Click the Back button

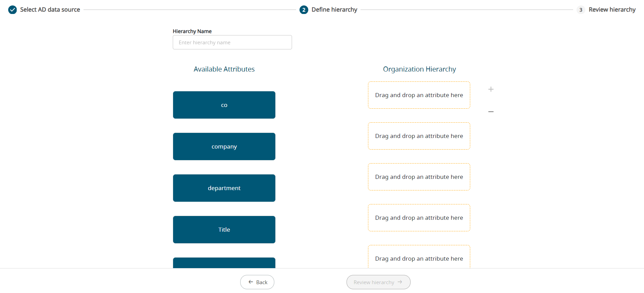tap(257, 282)
